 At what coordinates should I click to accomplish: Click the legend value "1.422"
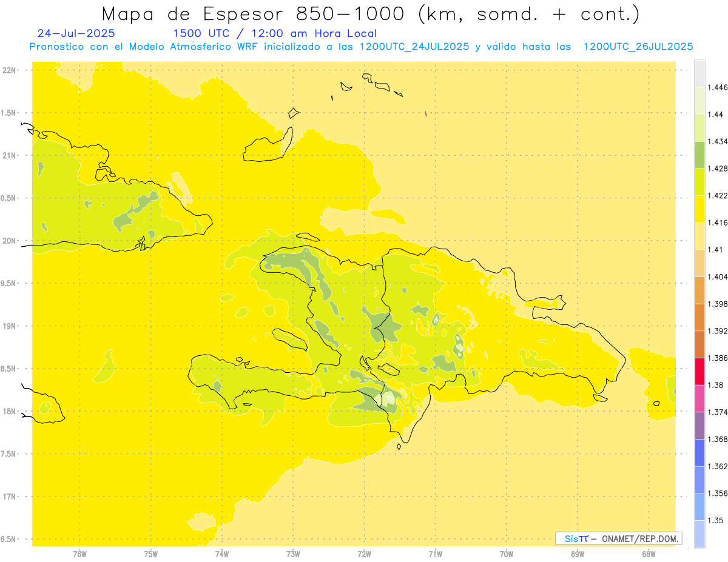click(x=716, y=195)
